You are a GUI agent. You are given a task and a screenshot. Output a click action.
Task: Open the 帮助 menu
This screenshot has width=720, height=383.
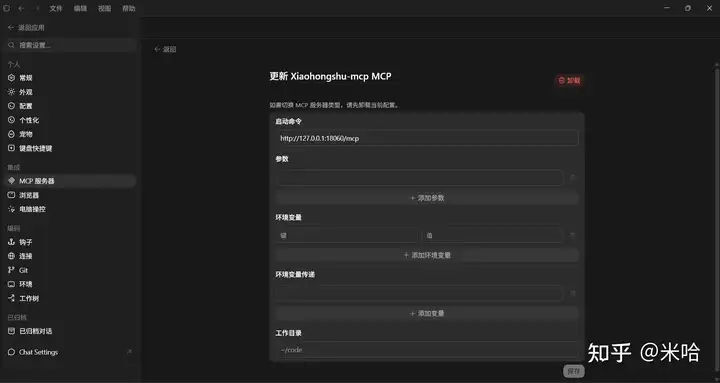pyautogui.click(x=129, y=8)
